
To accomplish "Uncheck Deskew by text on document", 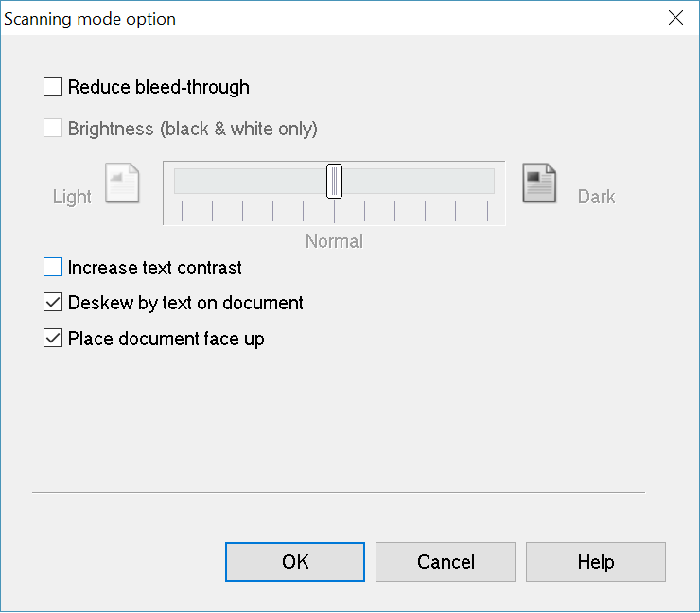I will coord(53,304).
